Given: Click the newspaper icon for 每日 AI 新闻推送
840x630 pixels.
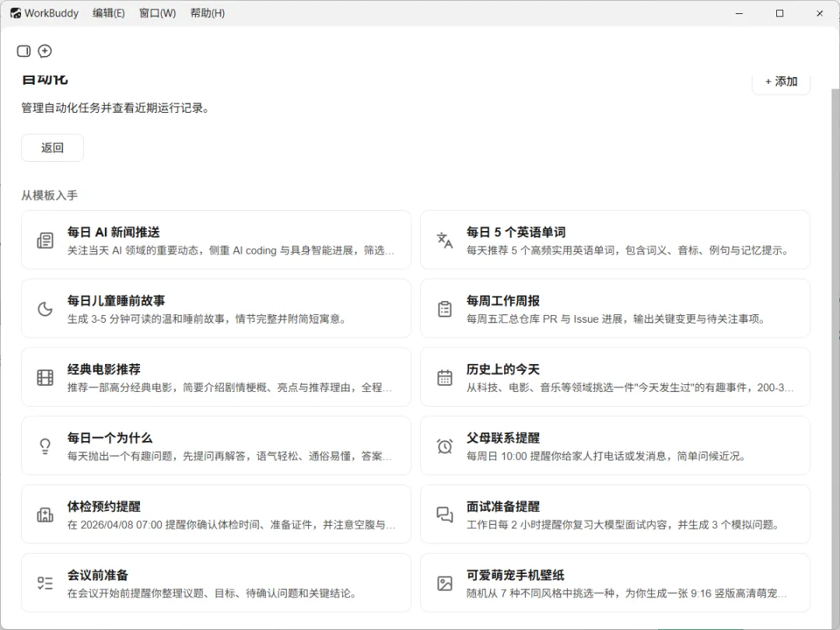Looking at the screenshot, I should tap(45, 240).
